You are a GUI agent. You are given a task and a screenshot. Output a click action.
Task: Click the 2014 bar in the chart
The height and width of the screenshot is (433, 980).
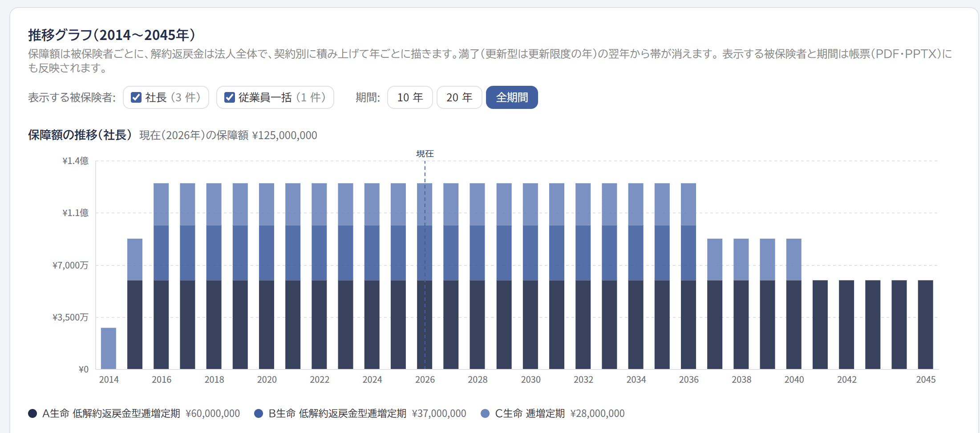coord(109,349)
